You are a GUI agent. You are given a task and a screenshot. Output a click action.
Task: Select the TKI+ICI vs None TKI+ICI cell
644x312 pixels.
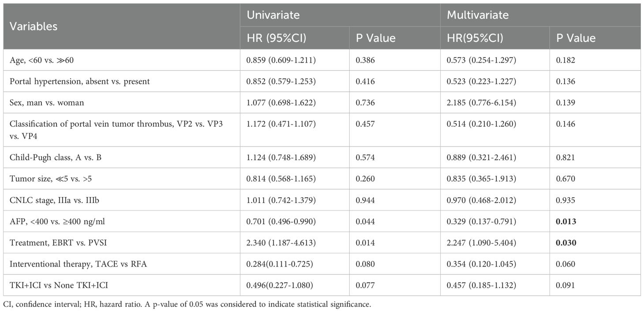(59, 285)
